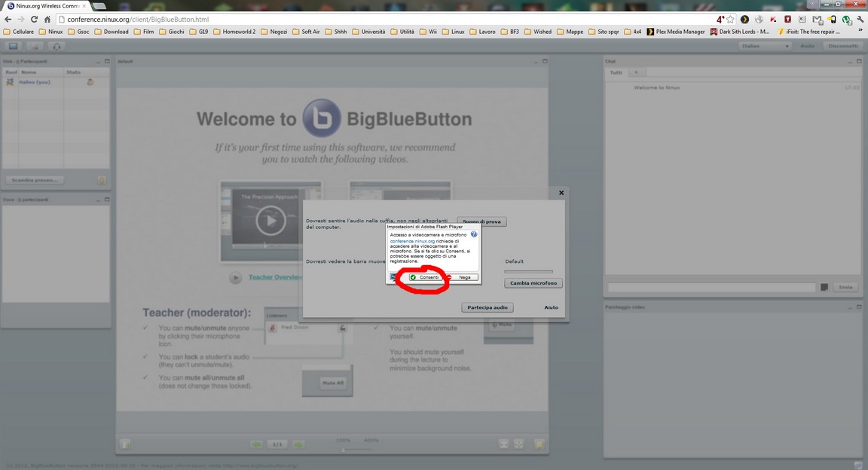Click the Consenti button in Flash dialog

tap(425, 277)
